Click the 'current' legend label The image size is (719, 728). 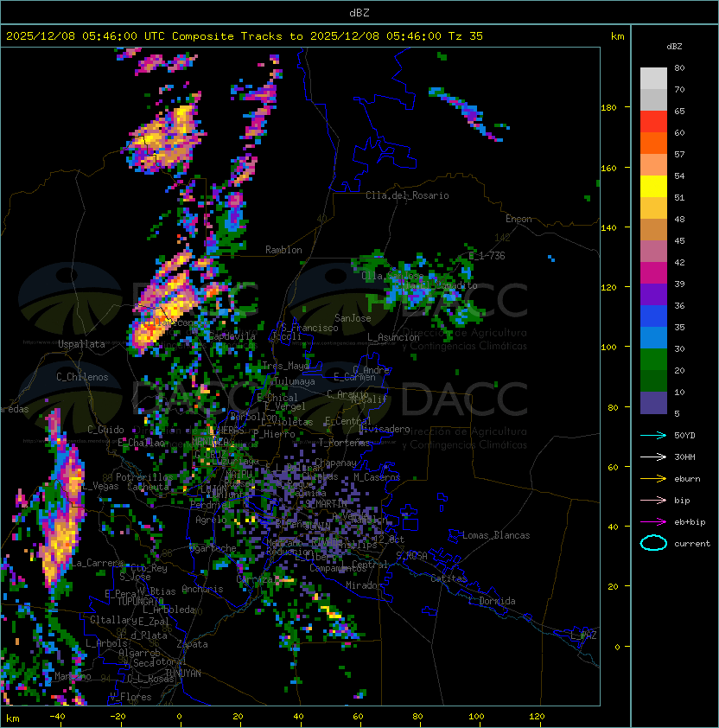point(692,544)
